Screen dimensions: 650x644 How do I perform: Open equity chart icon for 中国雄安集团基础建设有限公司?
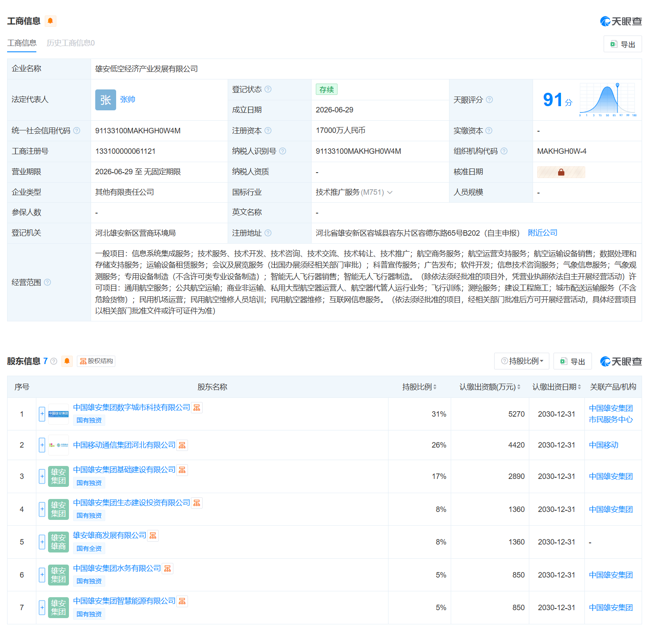182,470
